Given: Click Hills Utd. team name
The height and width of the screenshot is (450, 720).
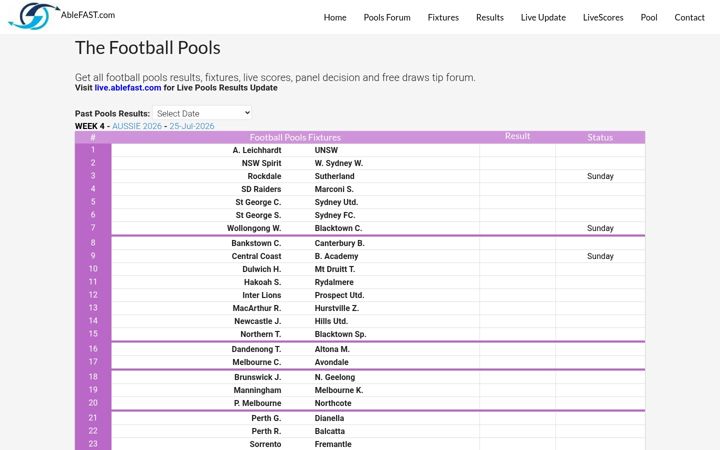Looking at the screenshot, I should coord(331,321).
